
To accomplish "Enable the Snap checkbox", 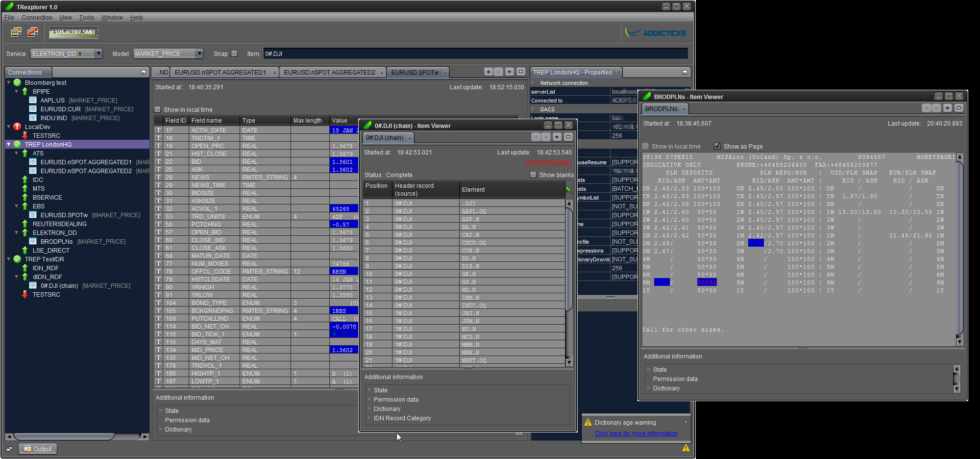I will click(234, 54).
